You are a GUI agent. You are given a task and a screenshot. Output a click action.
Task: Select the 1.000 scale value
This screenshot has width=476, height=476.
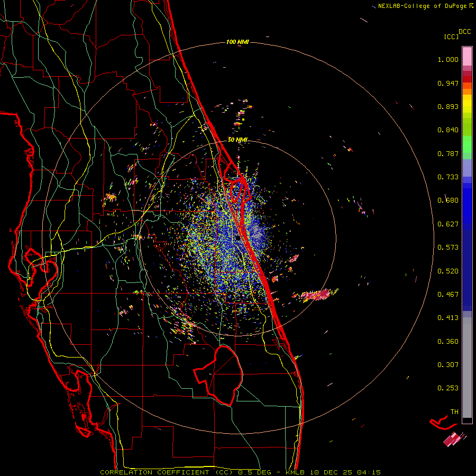pyautogui.click(x=448, y=59)
